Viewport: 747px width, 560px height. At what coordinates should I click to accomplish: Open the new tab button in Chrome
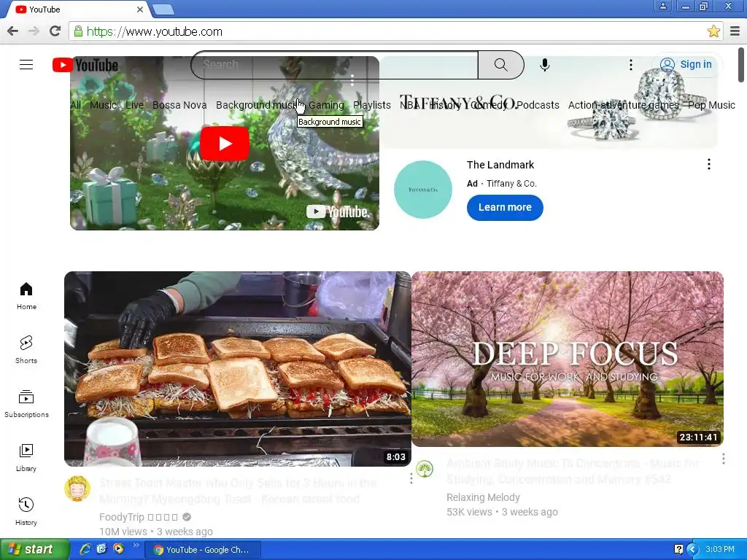163,9
